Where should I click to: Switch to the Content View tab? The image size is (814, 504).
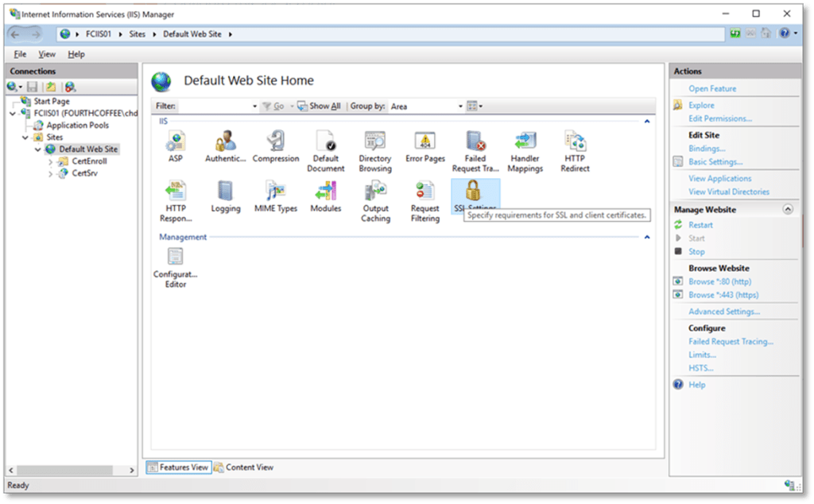(x=243, y=467)
